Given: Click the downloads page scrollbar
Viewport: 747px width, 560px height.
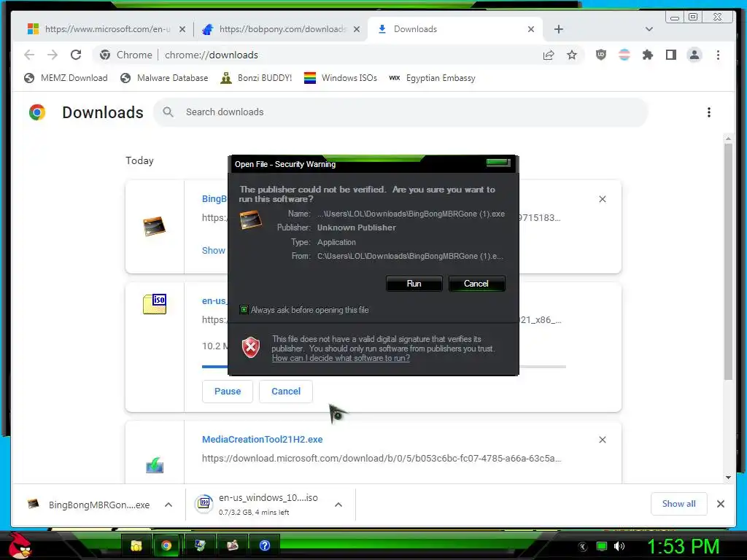Looking at the screenshot, I should 728,262.
